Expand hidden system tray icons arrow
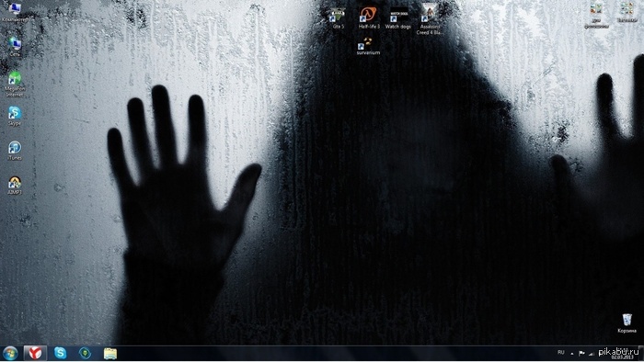Image resolution: width=644 pixels, height=362 pixels. (x=572, y=354)
